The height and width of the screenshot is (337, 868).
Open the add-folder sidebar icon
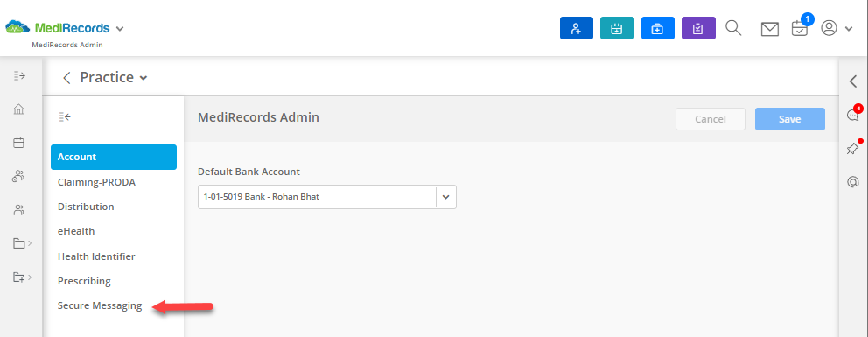point(19,277)
